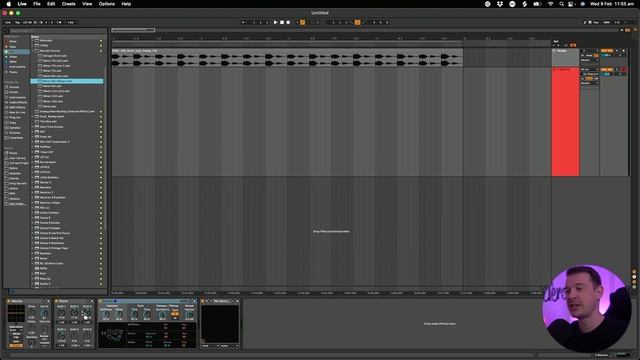Click the Tap tempo button
The image size is (640, 360).
tap(18, 22)
